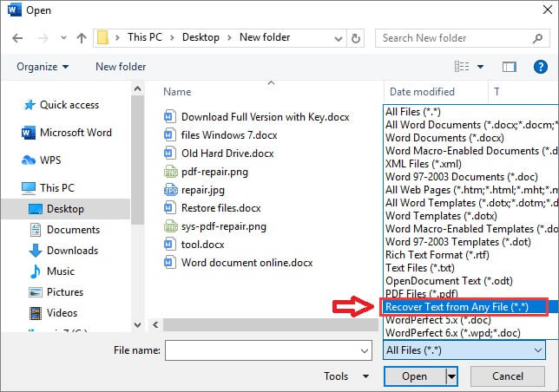Open the help question mark icon
This screenshot has height=392, width=559.
tap(539, 67)
